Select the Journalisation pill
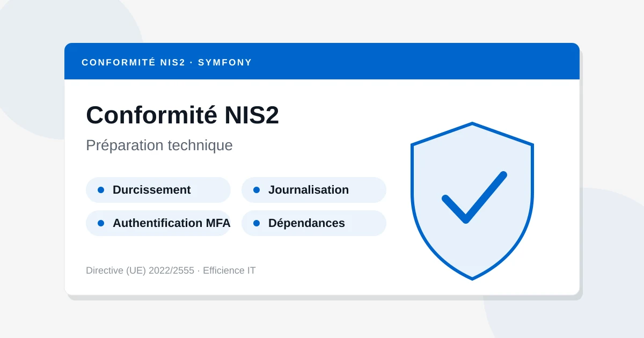This screenshot has height=338, width=644. [314, 190]
